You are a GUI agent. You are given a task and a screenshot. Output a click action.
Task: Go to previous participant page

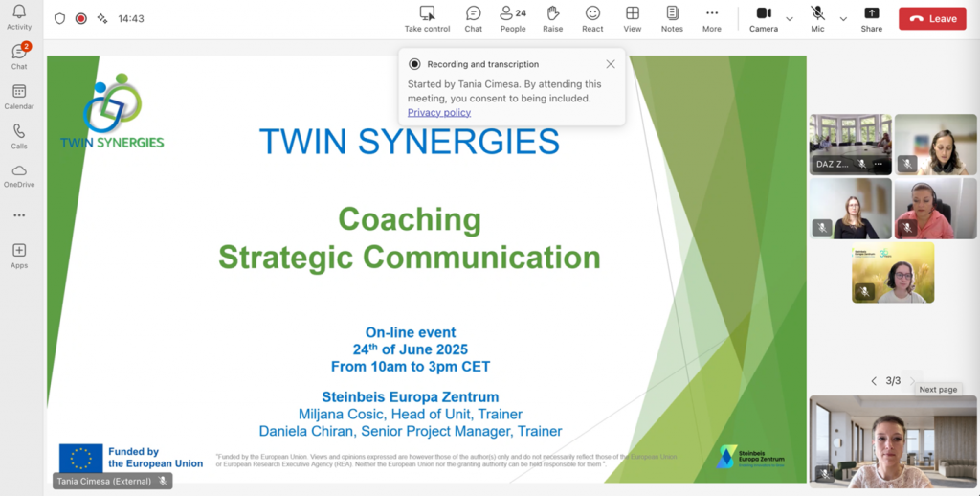(x=873, y=381)
